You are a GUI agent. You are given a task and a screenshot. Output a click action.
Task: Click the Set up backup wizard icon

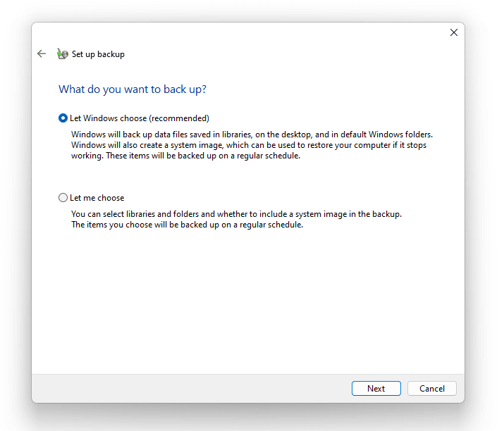click(x=62, y=54)
